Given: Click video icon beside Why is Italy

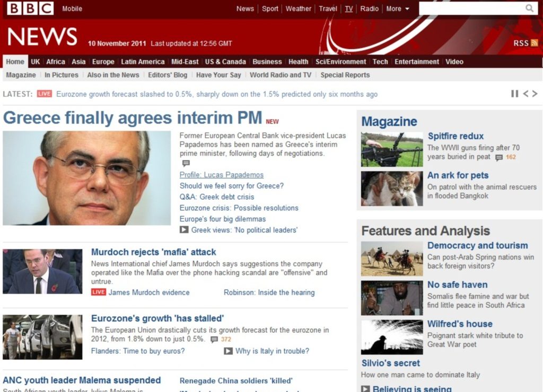Looking at the screenshot, I should click(x=228, y=351).
